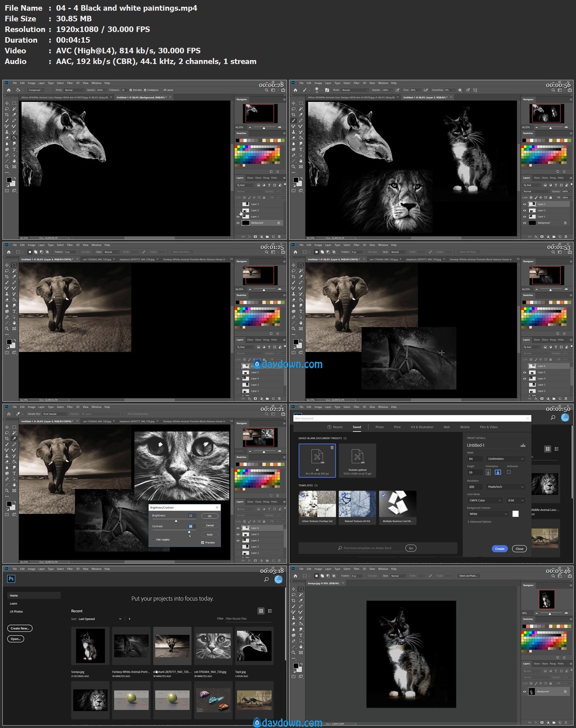
Task: Click OK in the Brightness/Contrast dialog
Action: pos(210,516)
